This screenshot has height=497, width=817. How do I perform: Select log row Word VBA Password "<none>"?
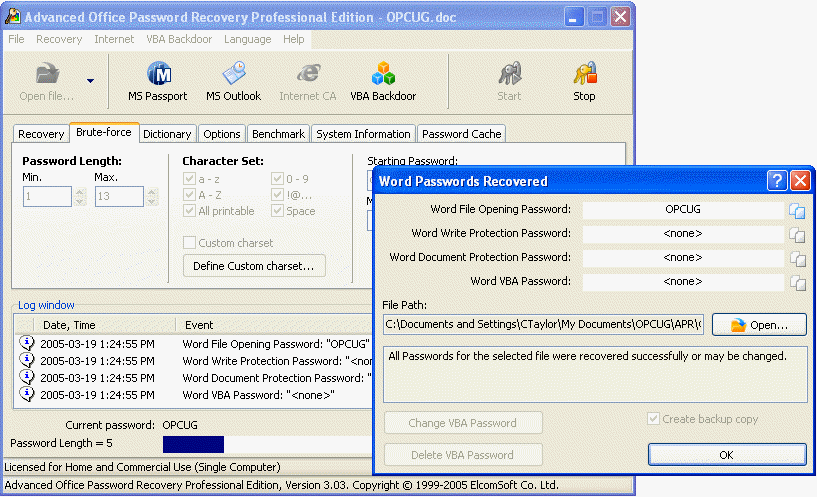click(x=194, y=395)
